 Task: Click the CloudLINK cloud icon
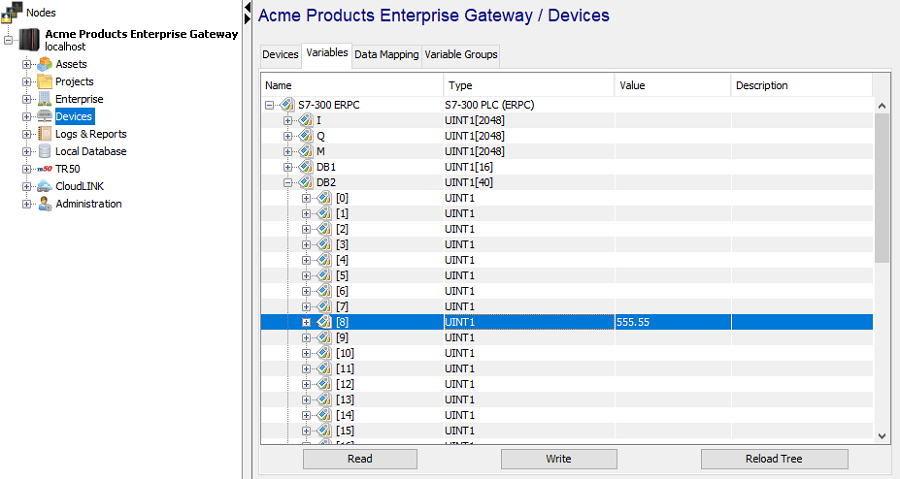click(45, 186)
